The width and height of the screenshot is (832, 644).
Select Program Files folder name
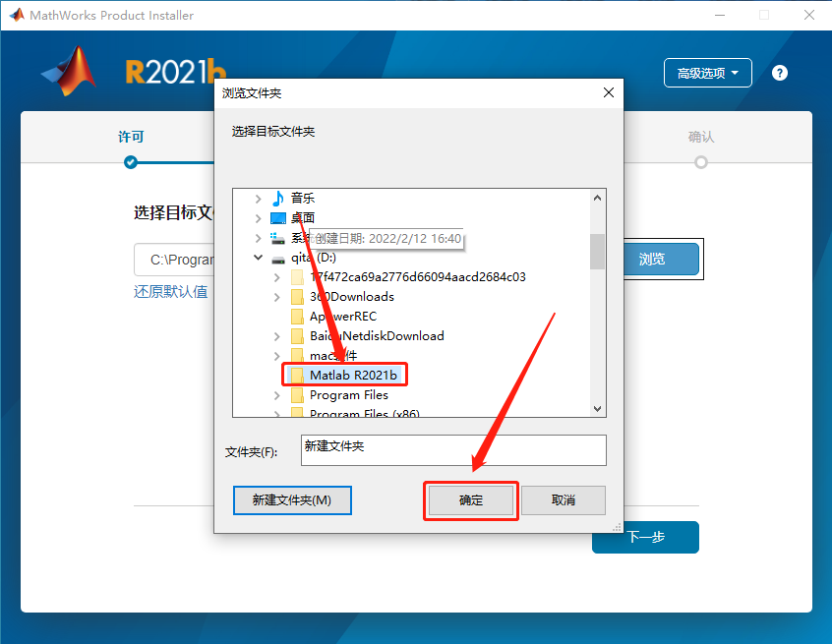(349, 394)
